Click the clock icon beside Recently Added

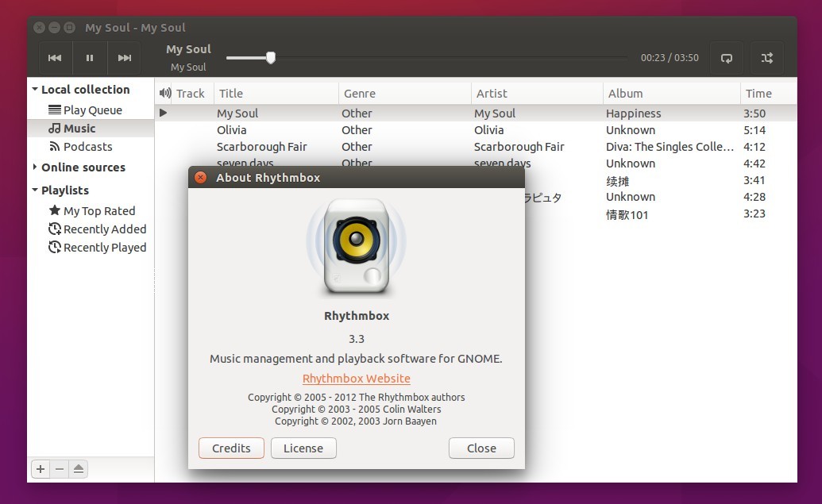[x=55, y=229]
